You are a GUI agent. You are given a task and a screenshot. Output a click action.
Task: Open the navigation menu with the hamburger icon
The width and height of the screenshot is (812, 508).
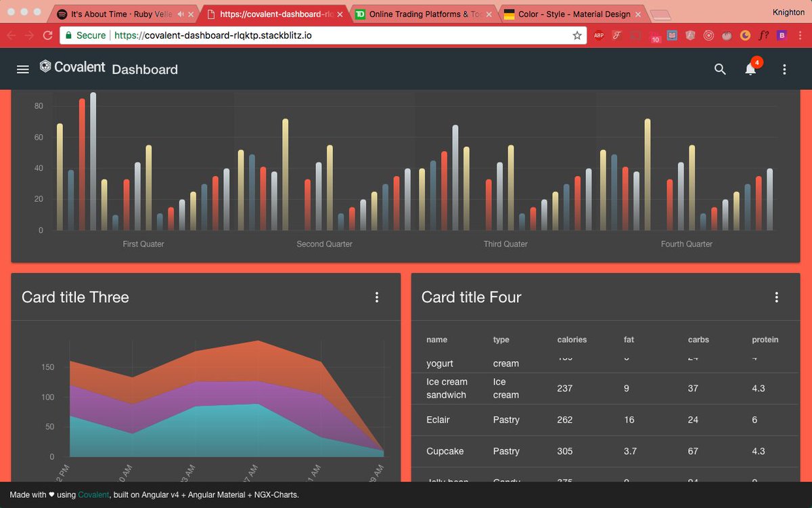click(x=22, y=68)
